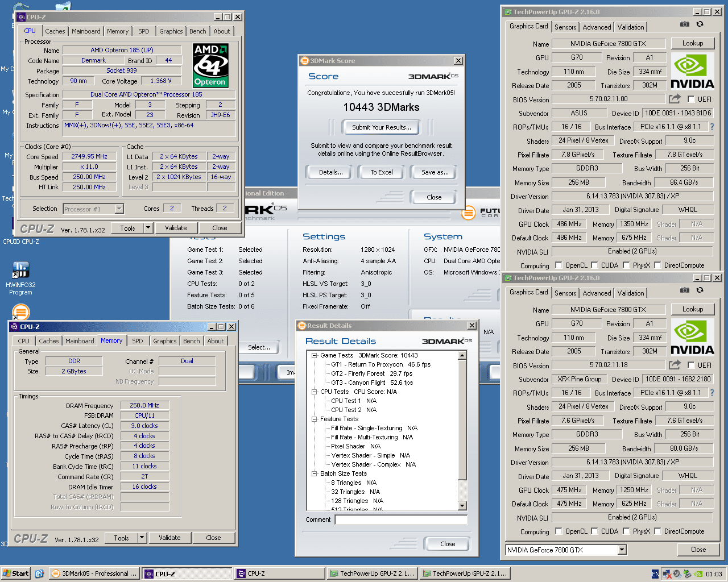Viewport: 728px width, 582px height.
Task: Toggle OpenCL checkbox in bottom GPU-Z window
Action: 559,531
